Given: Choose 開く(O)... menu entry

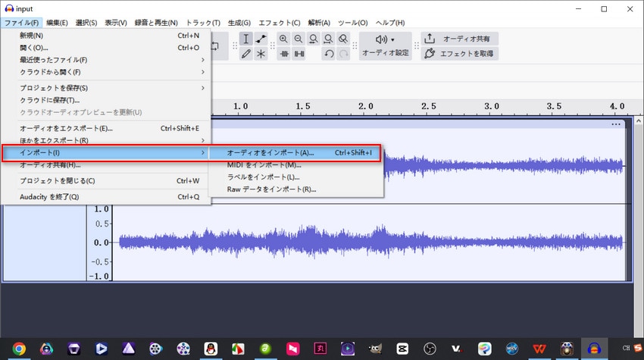Looking at the screenshot, I should click(106, 48).
